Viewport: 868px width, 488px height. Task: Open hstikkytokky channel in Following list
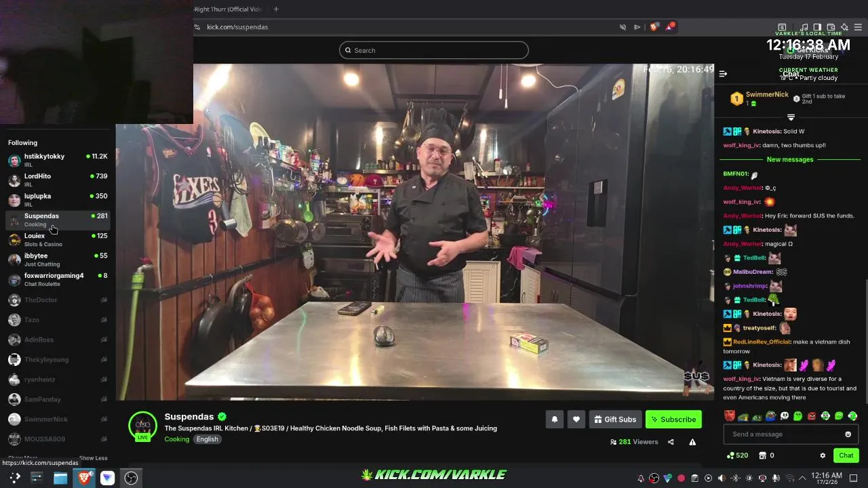tap(58, 160)
